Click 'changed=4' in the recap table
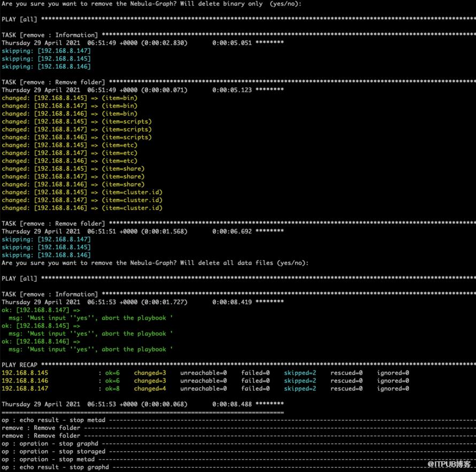This screenshot has height=472, width=476. point(150,389)
